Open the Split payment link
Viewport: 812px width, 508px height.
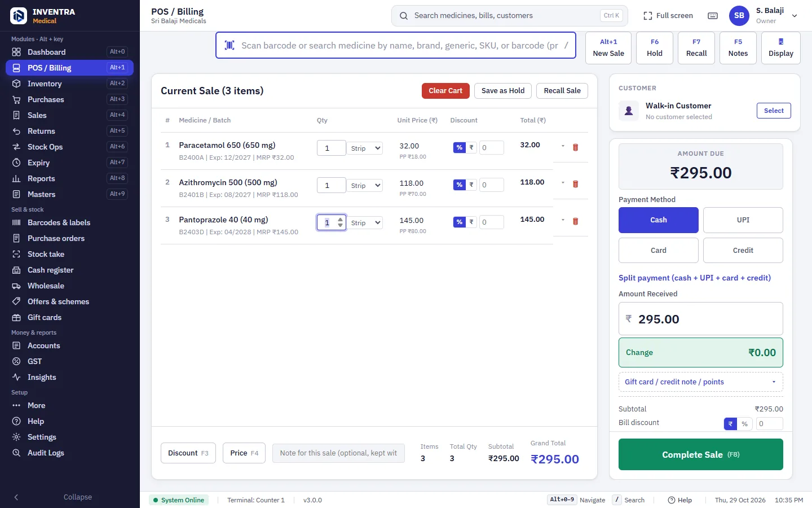695,278
